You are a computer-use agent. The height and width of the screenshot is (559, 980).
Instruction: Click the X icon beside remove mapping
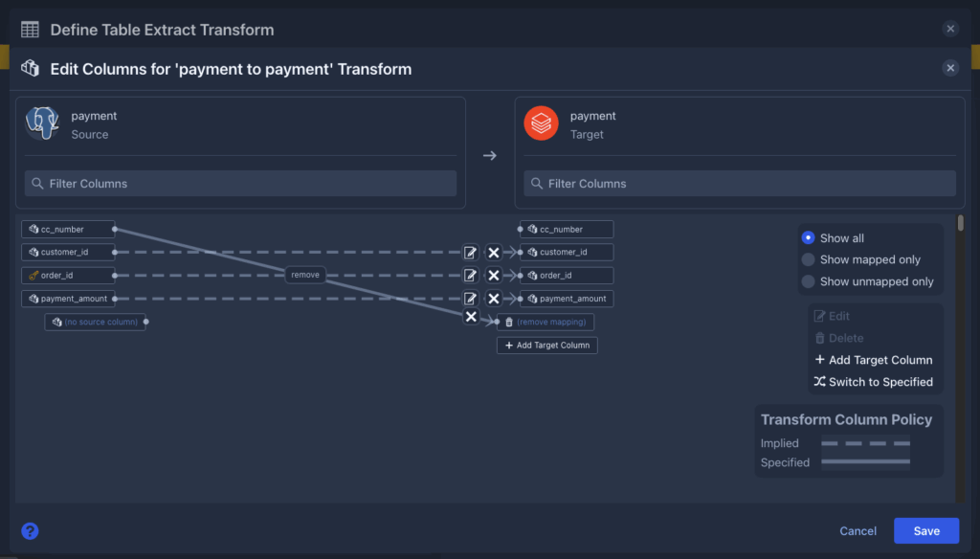(x=471, y=317)
